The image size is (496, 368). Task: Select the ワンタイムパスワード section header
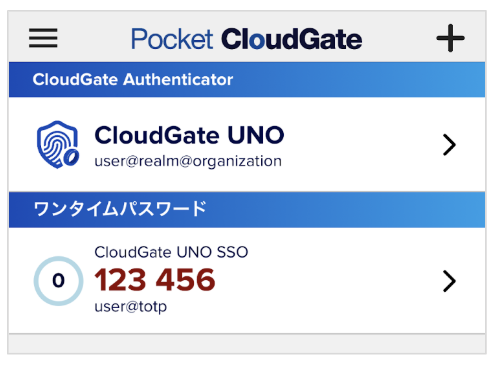pyautogui.click(x=247, y=210)
